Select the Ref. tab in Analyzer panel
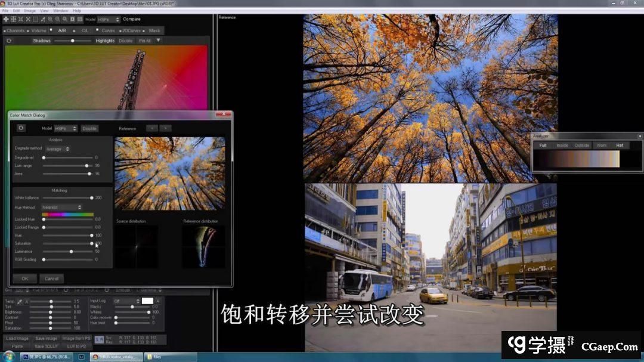644x362 pixels. point(620,145)
